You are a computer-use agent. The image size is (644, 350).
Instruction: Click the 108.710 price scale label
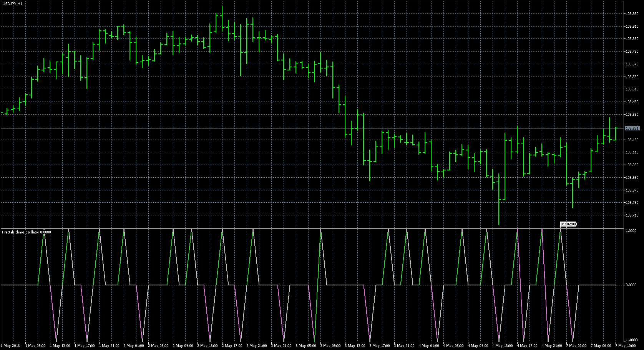632,215
